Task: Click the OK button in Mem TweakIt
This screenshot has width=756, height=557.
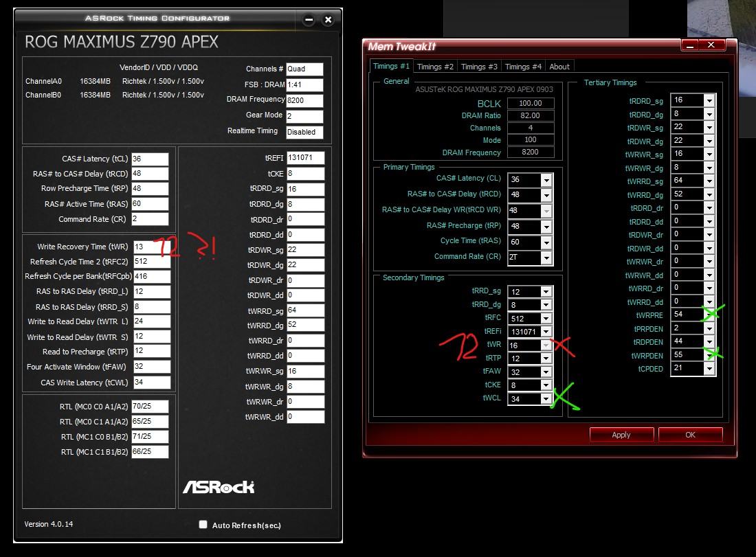Action: (691, 435)
